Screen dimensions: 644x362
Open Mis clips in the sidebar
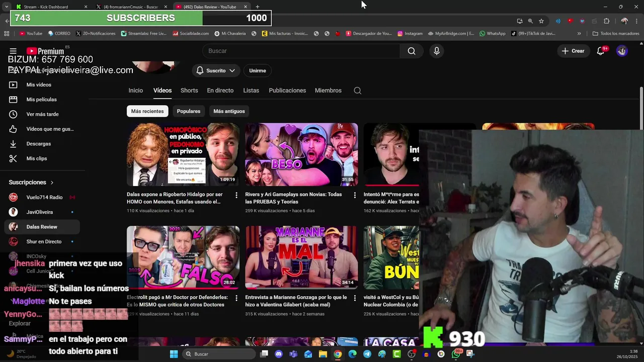(x=42, y=158)
